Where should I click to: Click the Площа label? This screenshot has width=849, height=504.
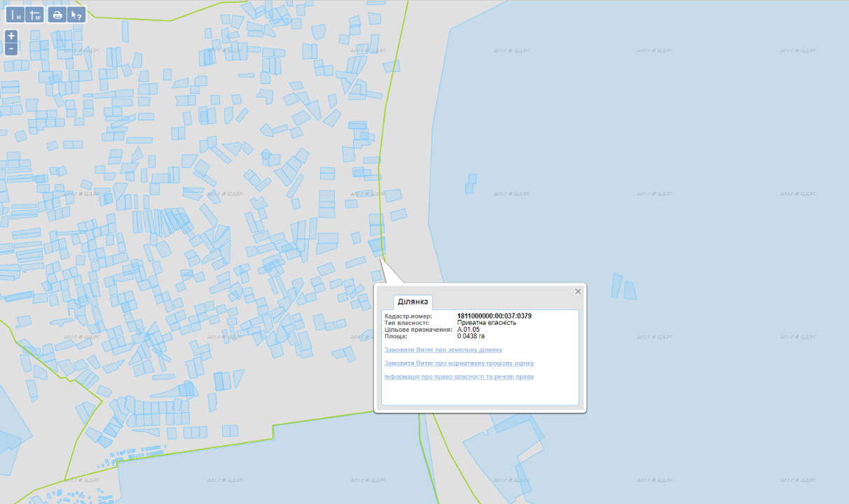(396, 337)
